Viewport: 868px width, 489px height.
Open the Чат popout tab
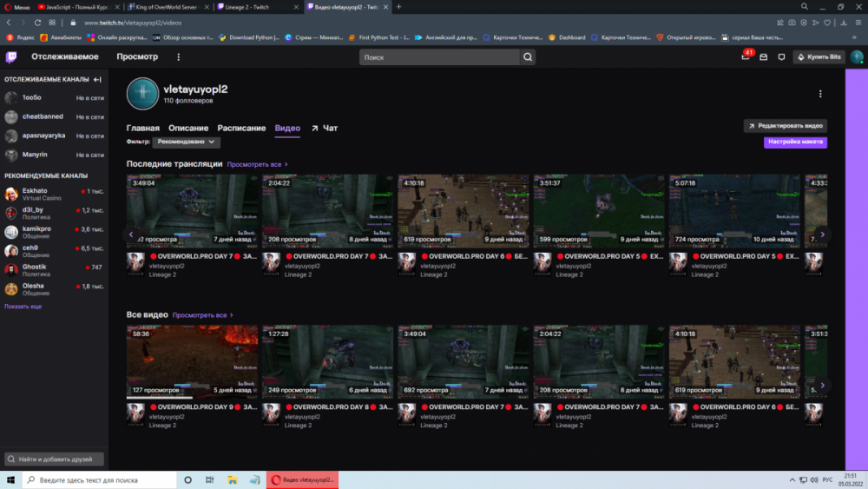325,128
